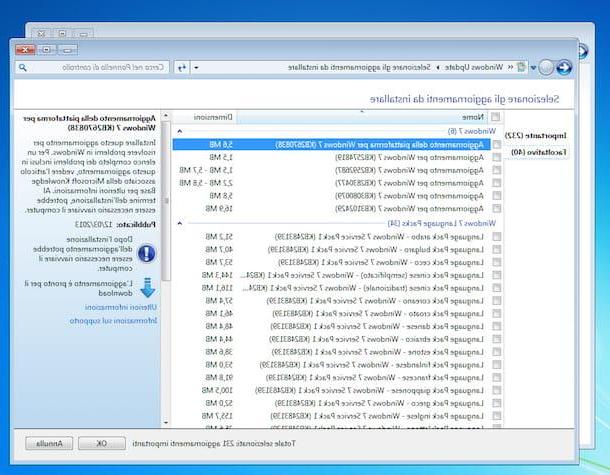This screenshot has width=610, height=475.
Task: Select the 'Language Pack finlandese' row text
Action: point(372,365)
